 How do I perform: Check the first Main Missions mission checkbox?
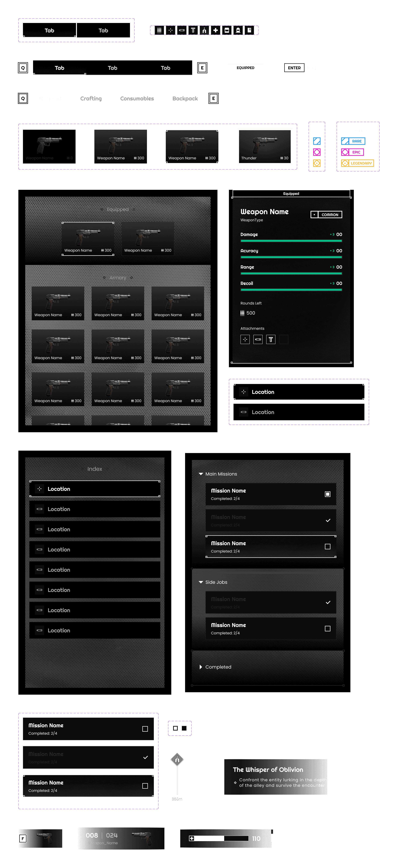point(327,494)
